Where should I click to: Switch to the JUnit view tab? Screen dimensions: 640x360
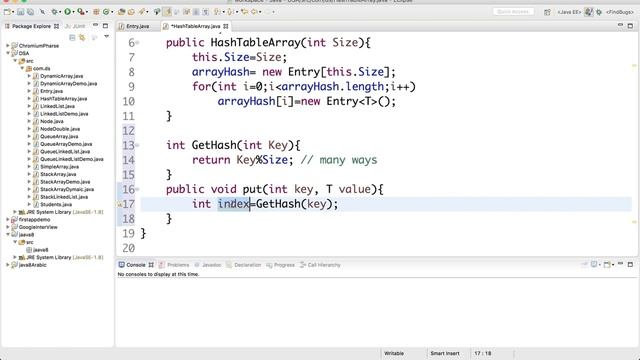click(x=76, y=26)
